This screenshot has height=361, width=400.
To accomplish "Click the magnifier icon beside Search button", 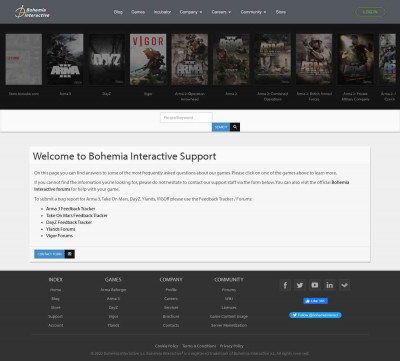I will coord(235,127).
